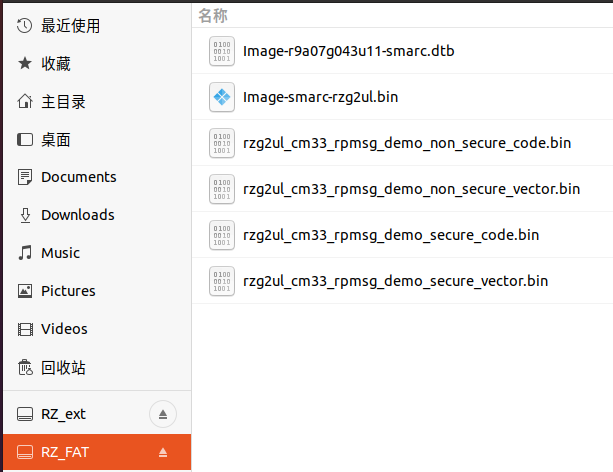Select rzg2ul_cm33_rpmsg_demo_non_secure_code.bin
This screenshot has width=613, height=472.
(403, 143)
